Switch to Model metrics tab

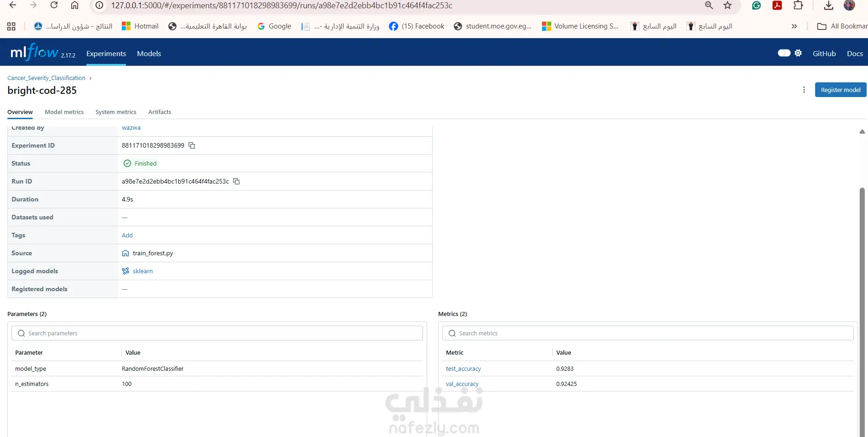pyautogui.click(x=64, y=112)
